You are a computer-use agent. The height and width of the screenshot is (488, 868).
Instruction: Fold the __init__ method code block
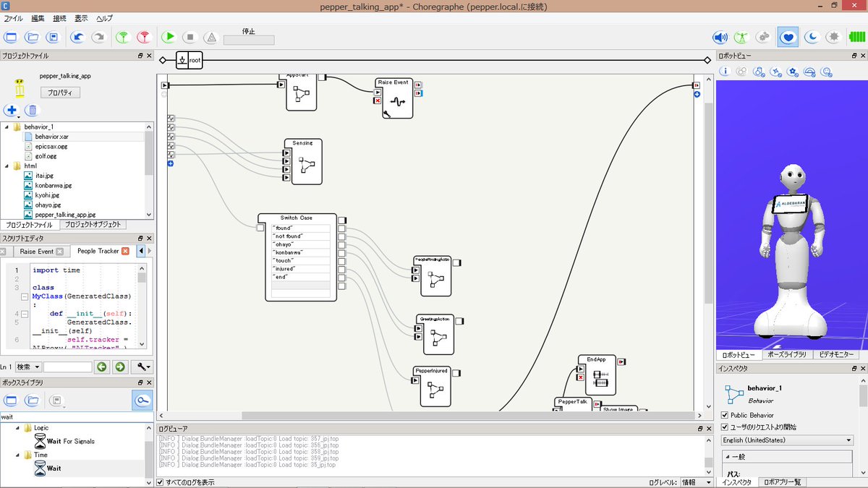[x=25, y=314]
